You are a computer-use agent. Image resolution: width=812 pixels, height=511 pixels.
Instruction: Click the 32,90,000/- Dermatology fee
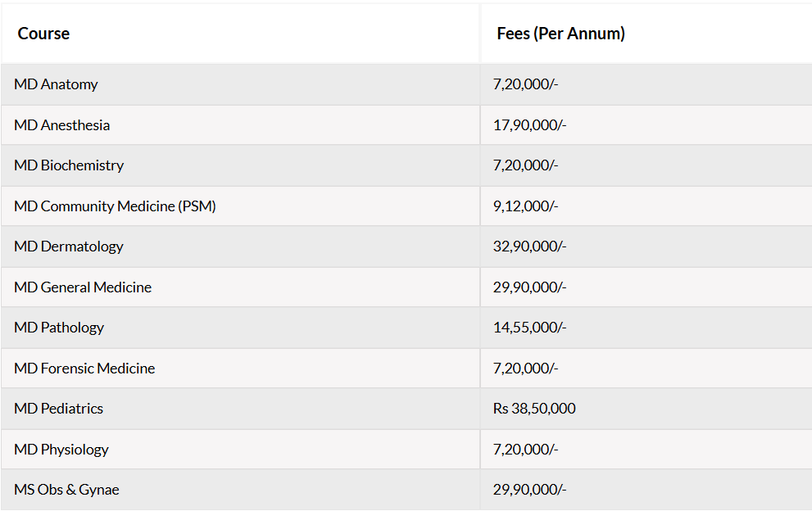coord(530,246)
